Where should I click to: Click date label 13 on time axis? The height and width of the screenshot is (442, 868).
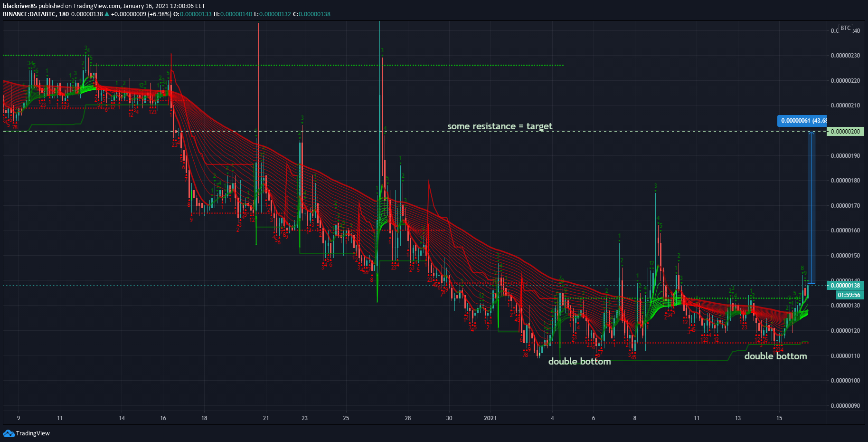click(738, 418)
